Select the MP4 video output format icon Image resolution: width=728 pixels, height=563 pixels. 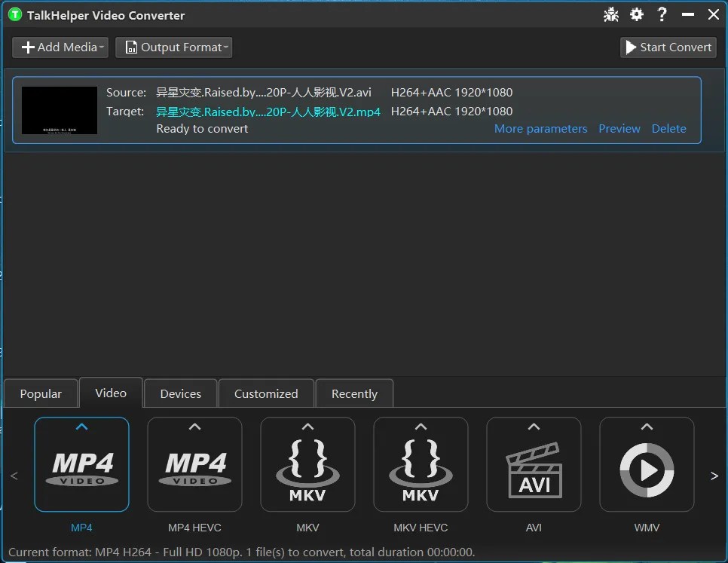tap(81, 464)
